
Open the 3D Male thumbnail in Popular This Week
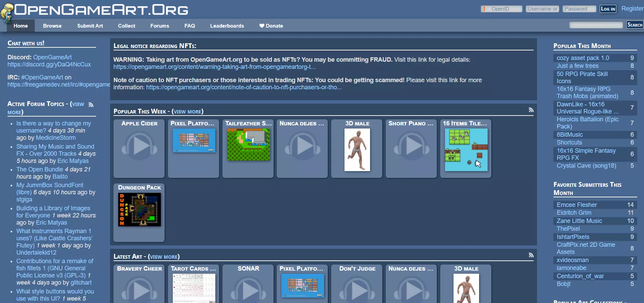[x=357, y=150]
